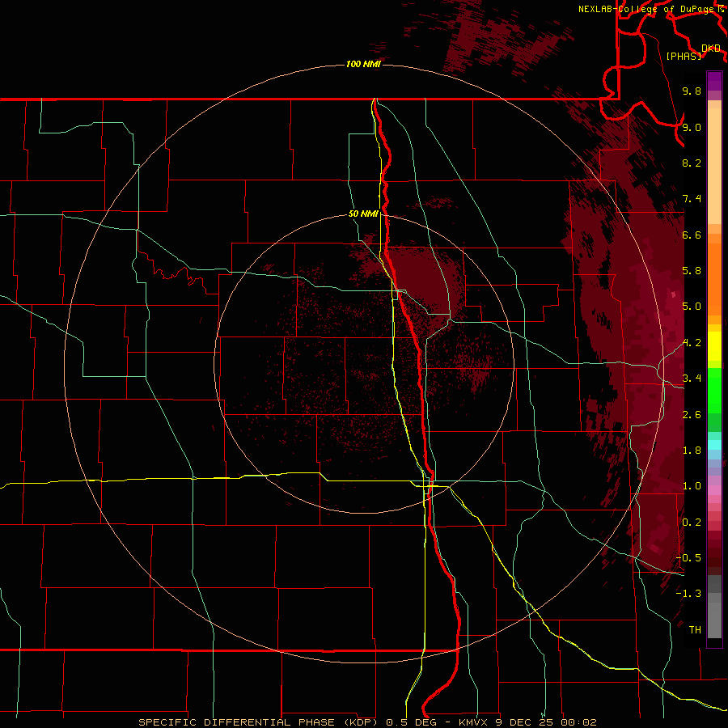Click the TH threshold label on scale
The height and width of the screenshot is (728, 728).
(x=695, y=630)
